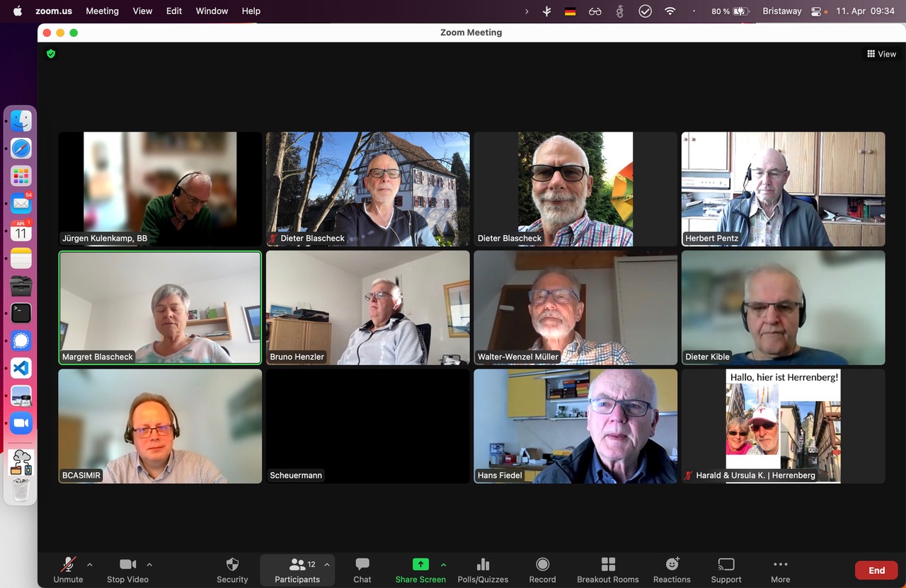Image resolution: width=906 pixels, height=588 pixels.
Task: Open Breakout Rooms
Action: click(607, 565)
